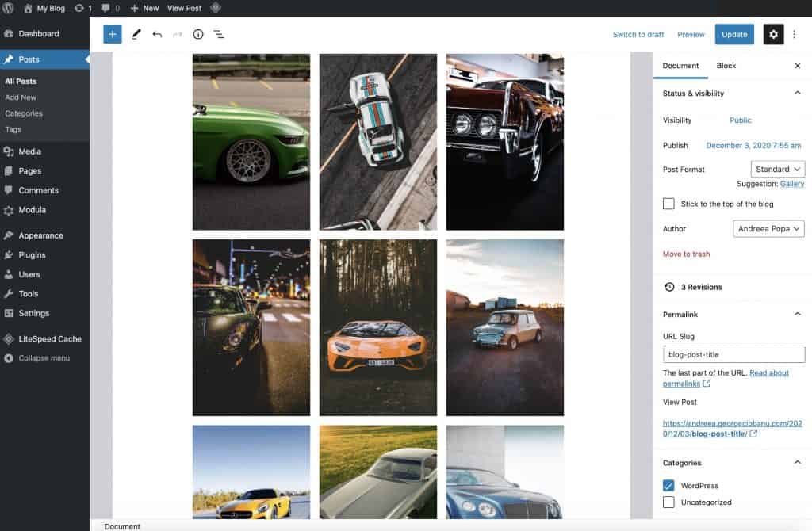Open Media library menu
The width and height of the screenshot is (812, 531).
coord(44,151)
